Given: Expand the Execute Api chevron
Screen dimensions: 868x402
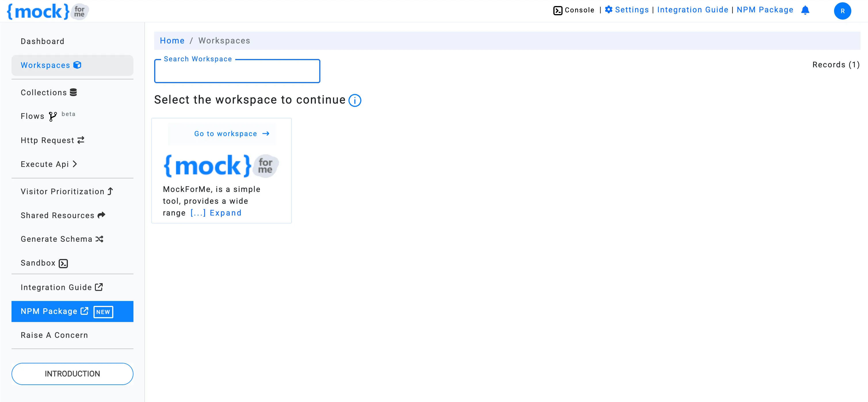Looking at the screenshot, I should (75, 164).
